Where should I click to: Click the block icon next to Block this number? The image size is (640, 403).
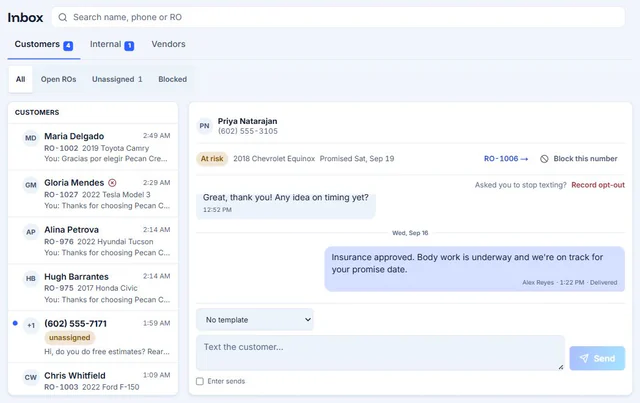click(x=544, y=159)
